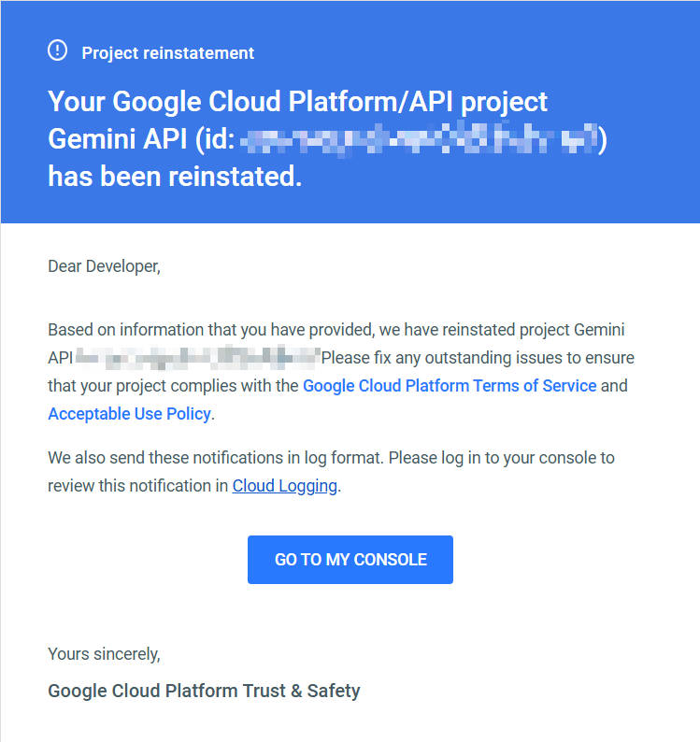Click the blurred project id in body paragraph
The image size is (700, 742).
pyautogui.click(x=198, y=358)
